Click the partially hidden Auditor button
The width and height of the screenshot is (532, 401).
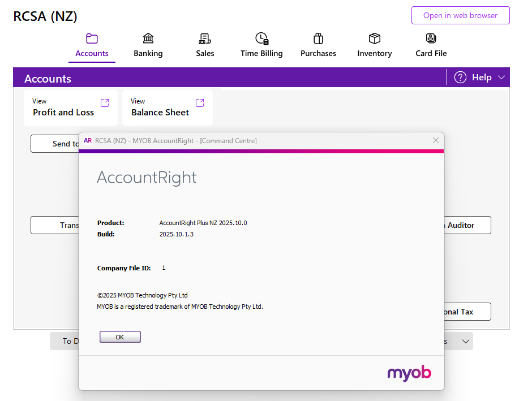[x=467, y=225]
